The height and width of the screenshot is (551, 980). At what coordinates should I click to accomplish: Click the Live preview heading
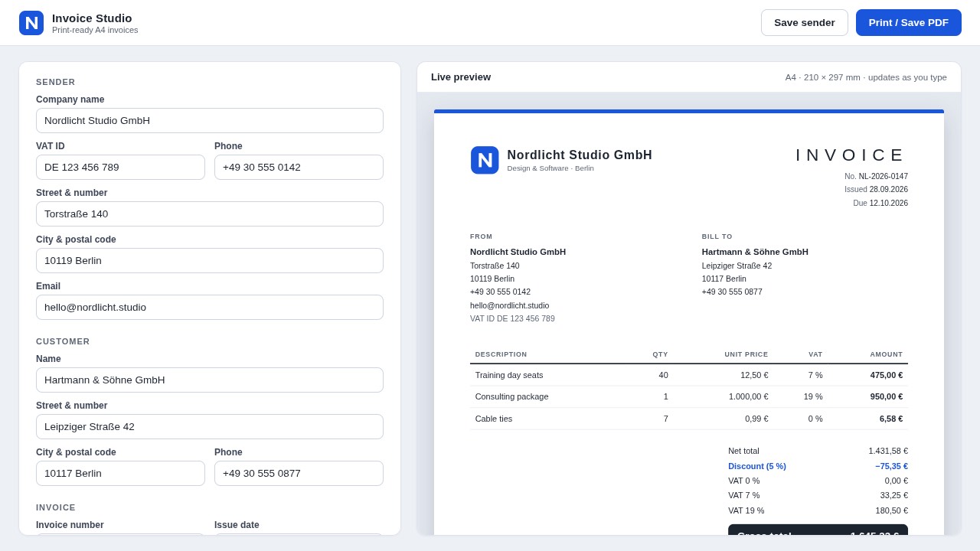[x=461, y=77]
